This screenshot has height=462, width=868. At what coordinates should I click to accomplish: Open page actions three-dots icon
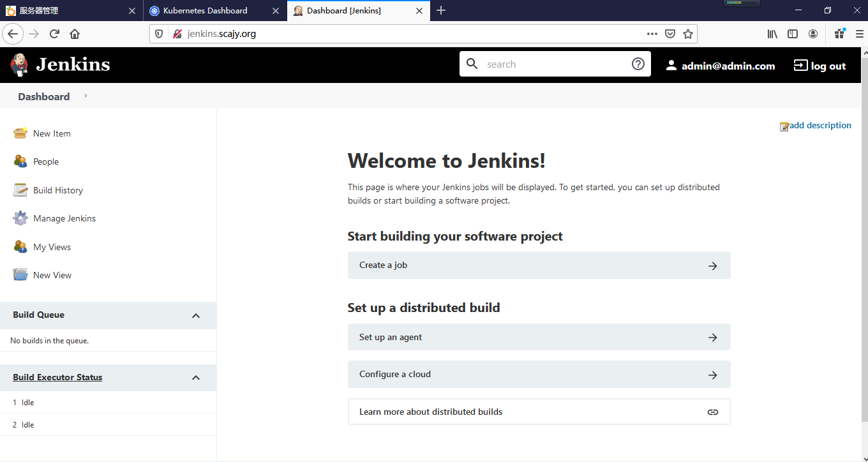click(652, 34)
